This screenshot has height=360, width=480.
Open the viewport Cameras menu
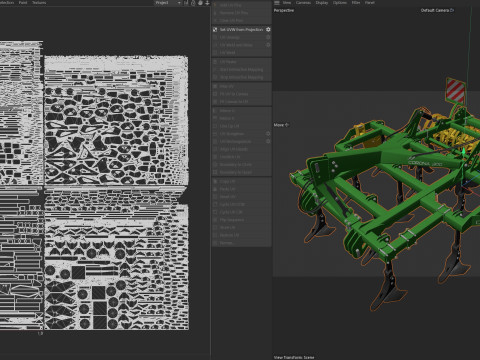[303, 3]
